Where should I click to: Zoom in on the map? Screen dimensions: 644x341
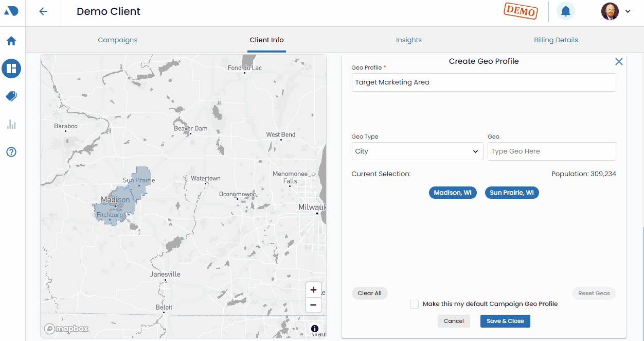(x=313, y=290)
